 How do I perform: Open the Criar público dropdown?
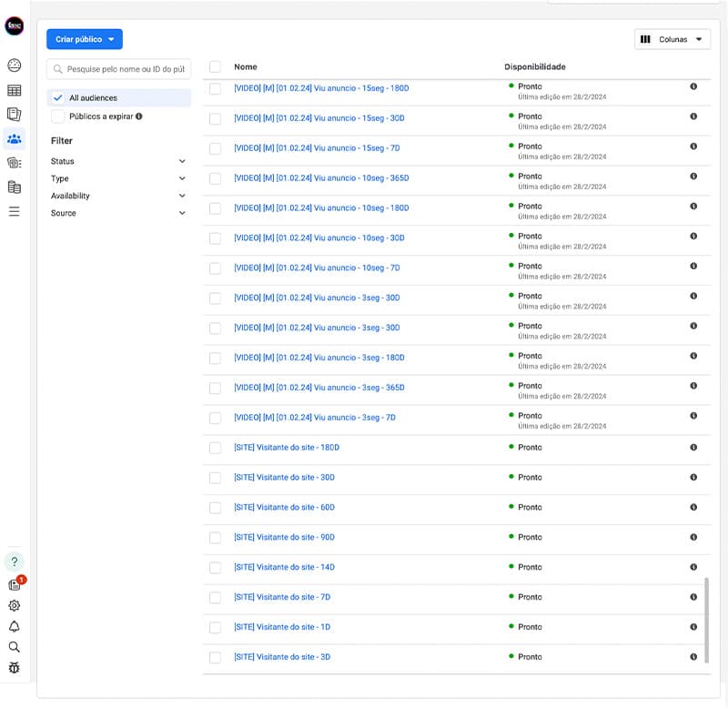[x=85, y=39]
